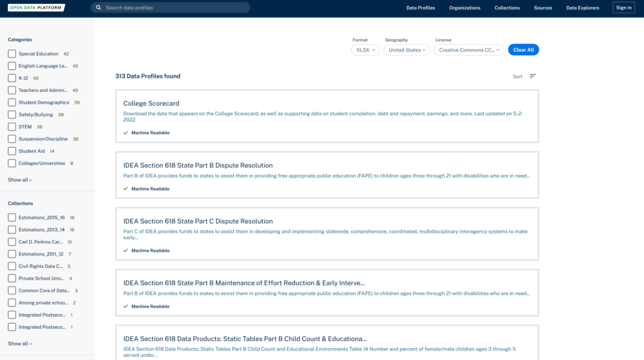Open the College Scorecard data profile
This screenshot has height=360, width=644.
pos(151,104)
